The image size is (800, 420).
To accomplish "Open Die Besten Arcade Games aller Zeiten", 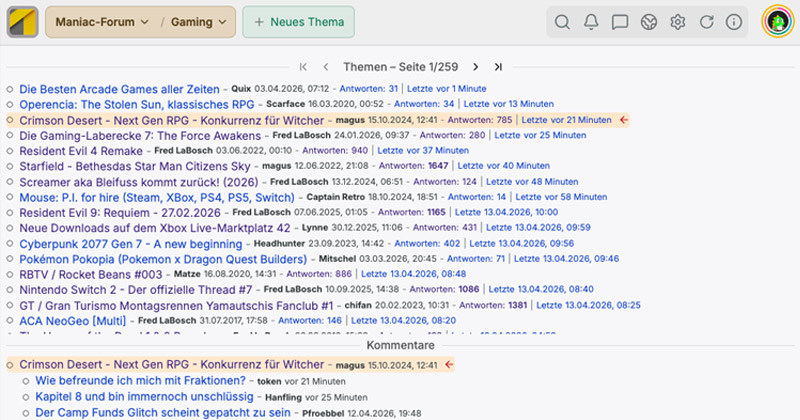I will point(119,89).
